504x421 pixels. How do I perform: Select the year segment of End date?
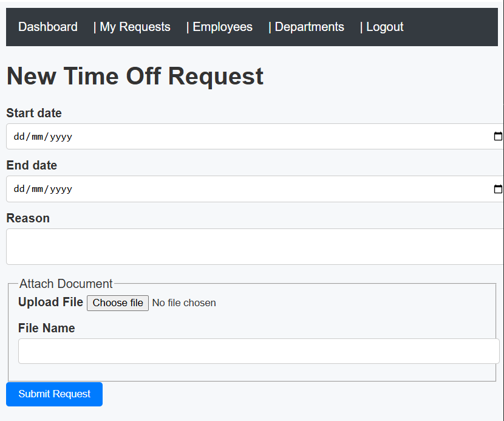pos(61,189)
